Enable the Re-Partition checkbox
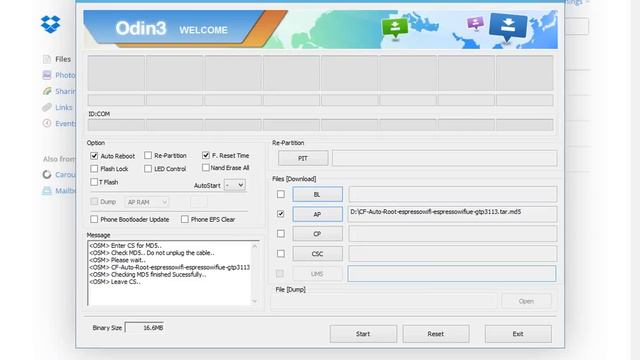 click(148, 156)
